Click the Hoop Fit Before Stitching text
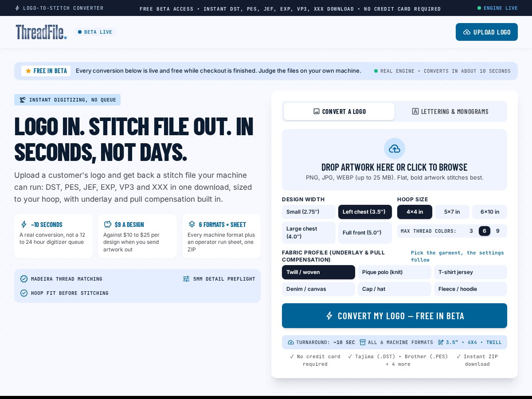The height and width of the screenshot is (399, 532). [70, 293]
